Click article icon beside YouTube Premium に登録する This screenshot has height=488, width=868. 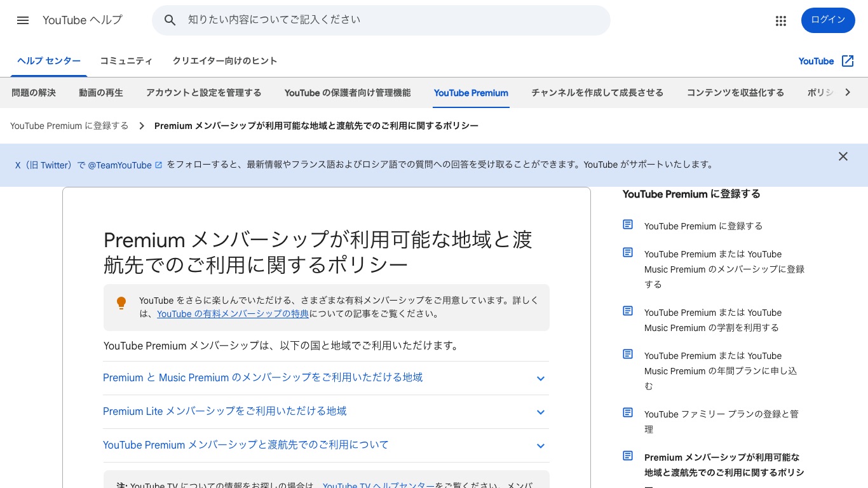(x=628, y=224)
